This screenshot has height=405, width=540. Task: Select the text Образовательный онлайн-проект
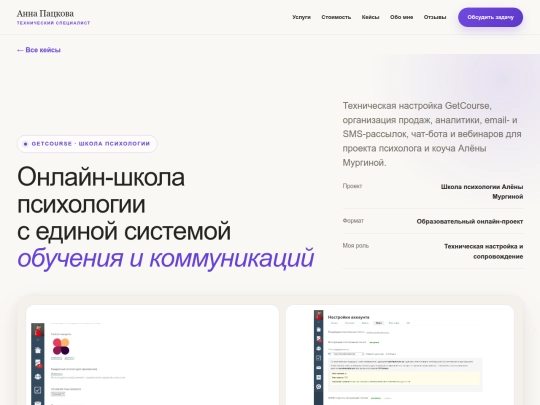click(x=470, y=221)
